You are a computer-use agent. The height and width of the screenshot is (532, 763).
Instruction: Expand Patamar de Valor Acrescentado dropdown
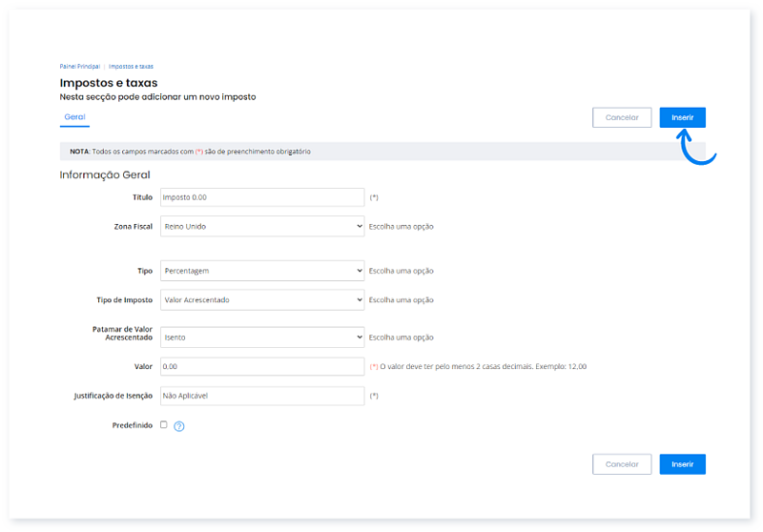(262, 337)
